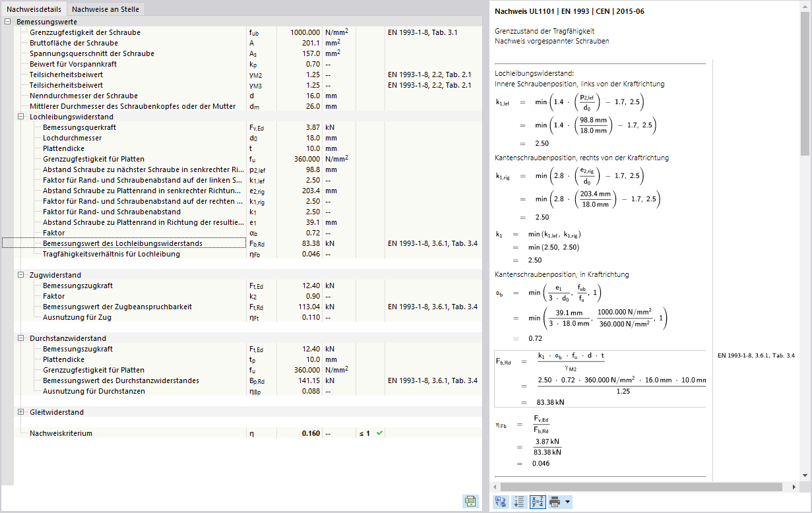Click value 203.4 for e2,rig
The image size is (812, 513).
point(311,191)
